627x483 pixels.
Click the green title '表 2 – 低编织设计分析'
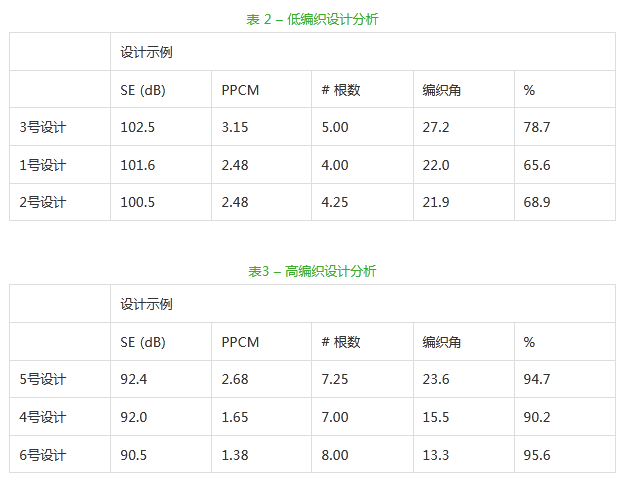pyautogui.click(x=312, y=19)
